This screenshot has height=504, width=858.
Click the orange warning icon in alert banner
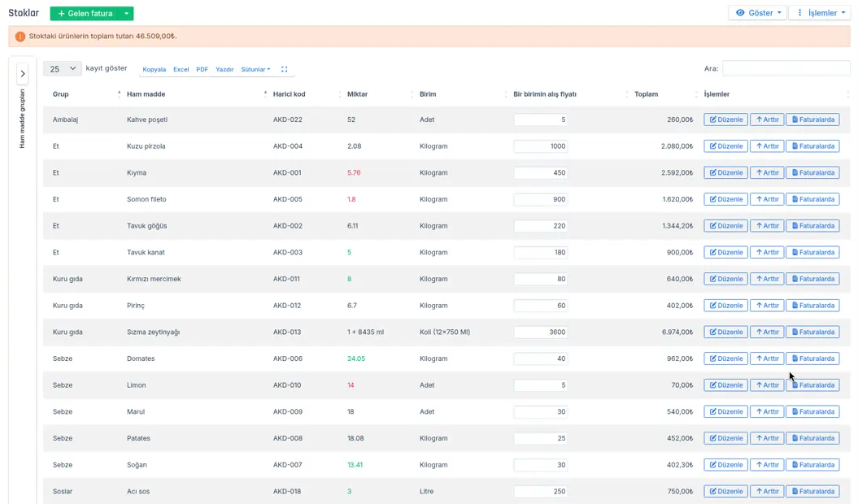pos(20,37)
